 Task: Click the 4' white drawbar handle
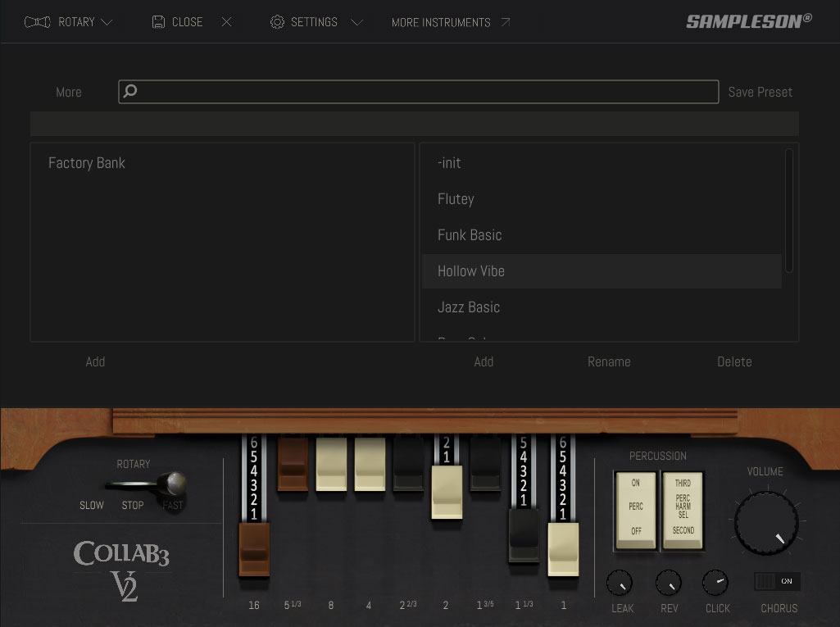click(370, 464)
